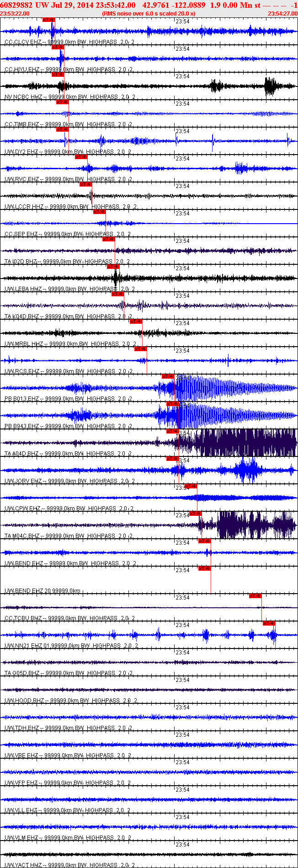The width and height of the screenshot is (298, 868).
Task: Select the UW.JORV EHZ station label
Action: click(x=69, y=481)
